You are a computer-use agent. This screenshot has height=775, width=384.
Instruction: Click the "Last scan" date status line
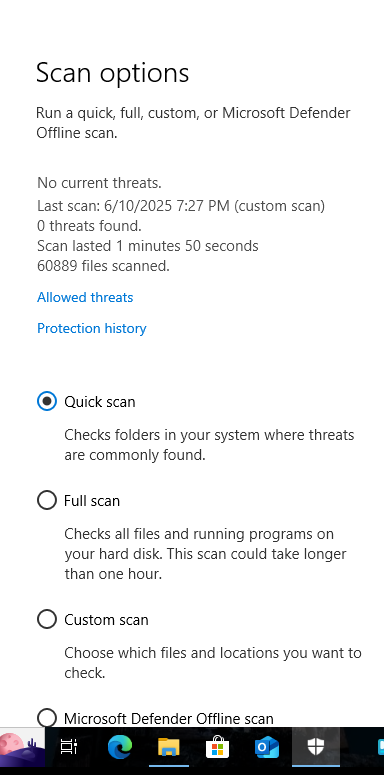[x=181, y=206]
